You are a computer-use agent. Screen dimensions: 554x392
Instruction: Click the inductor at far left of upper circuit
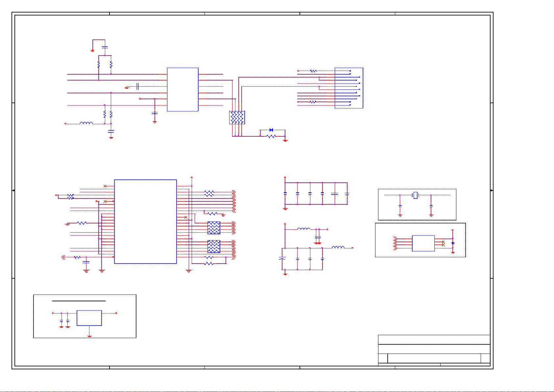coord(86,123)
